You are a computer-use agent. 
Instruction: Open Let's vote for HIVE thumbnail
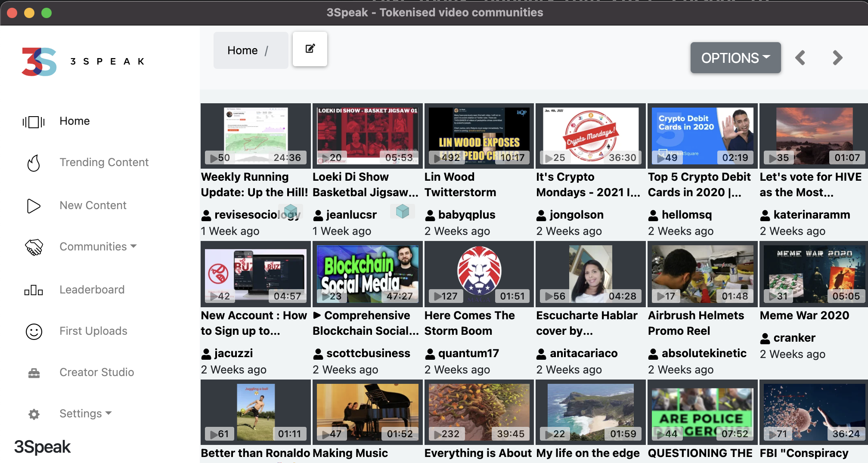[814, 136]
